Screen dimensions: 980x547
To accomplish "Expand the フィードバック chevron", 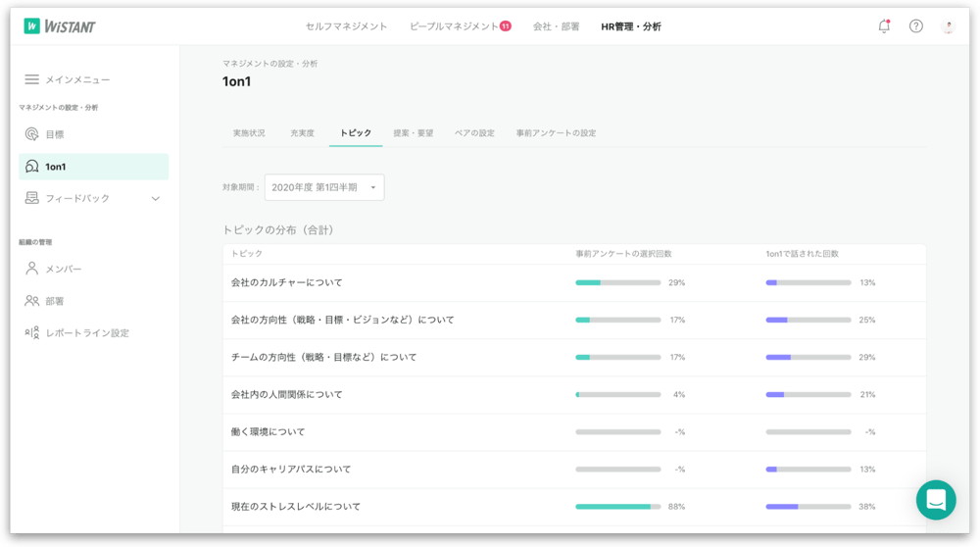I will pos(155,199).
